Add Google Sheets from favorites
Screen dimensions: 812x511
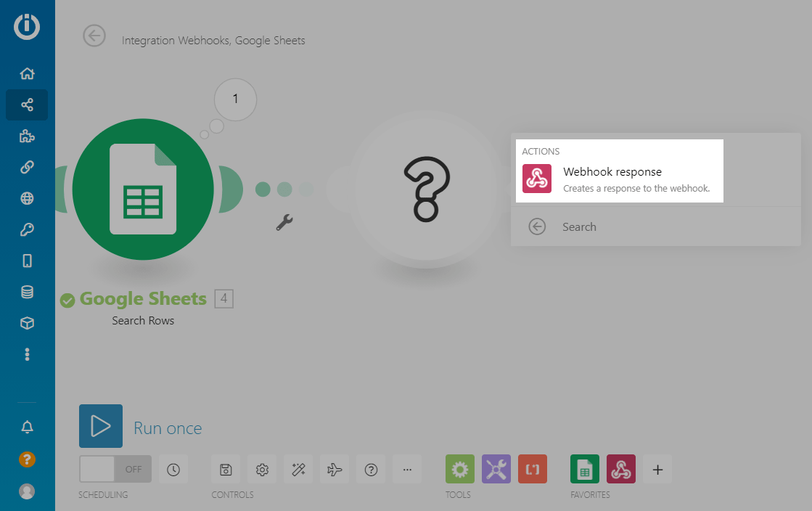585,469
